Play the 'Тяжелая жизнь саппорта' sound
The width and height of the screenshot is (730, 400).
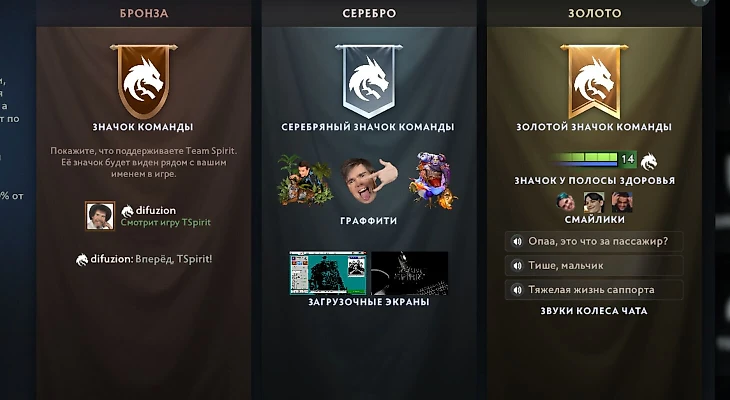(594, 290)
